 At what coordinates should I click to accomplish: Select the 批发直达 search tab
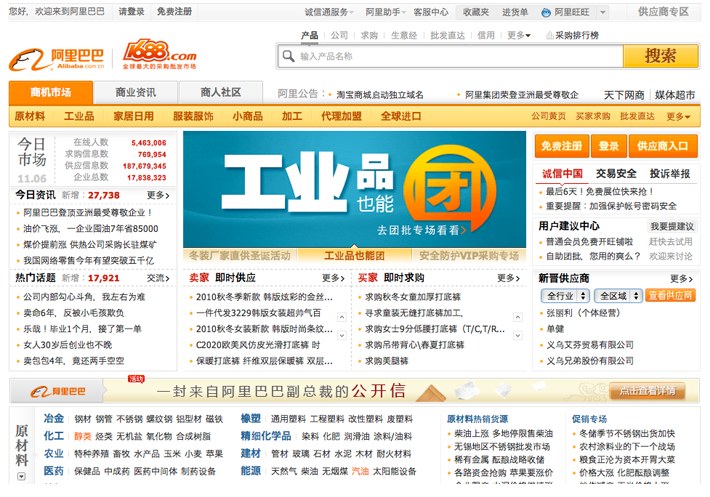coord(447,35)
